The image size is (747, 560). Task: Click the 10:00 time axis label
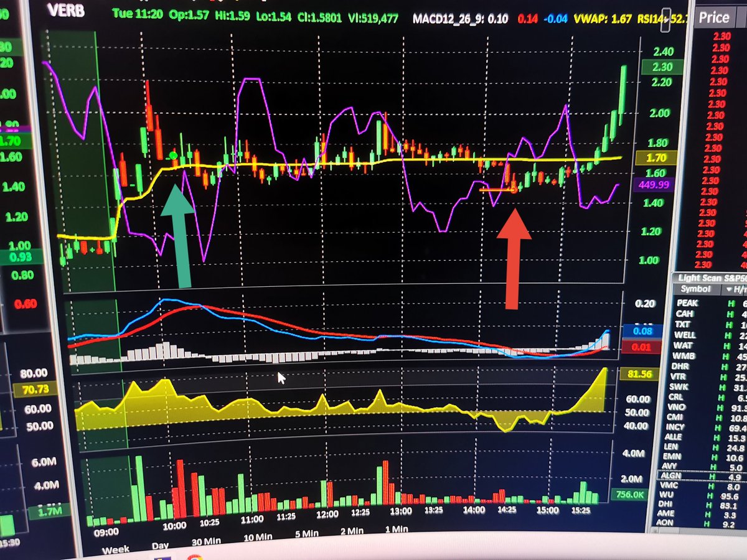[x=174, y=525]
